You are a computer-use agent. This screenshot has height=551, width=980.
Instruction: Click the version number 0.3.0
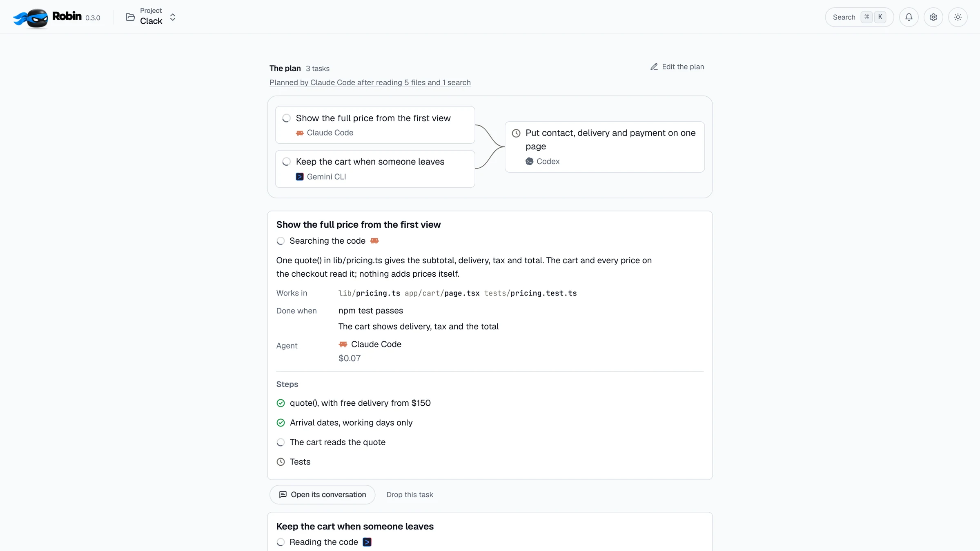pos(93,18)
